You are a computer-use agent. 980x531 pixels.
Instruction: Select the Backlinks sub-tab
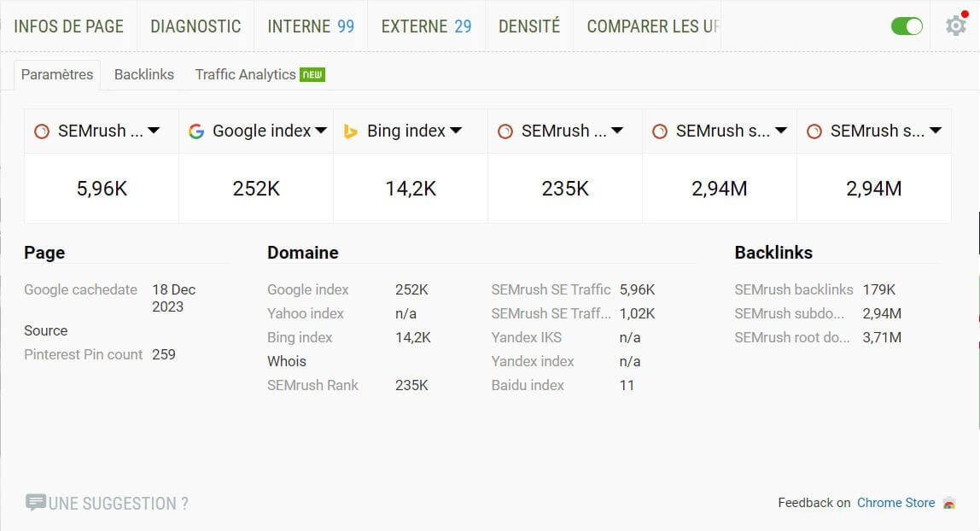point(143,74)
